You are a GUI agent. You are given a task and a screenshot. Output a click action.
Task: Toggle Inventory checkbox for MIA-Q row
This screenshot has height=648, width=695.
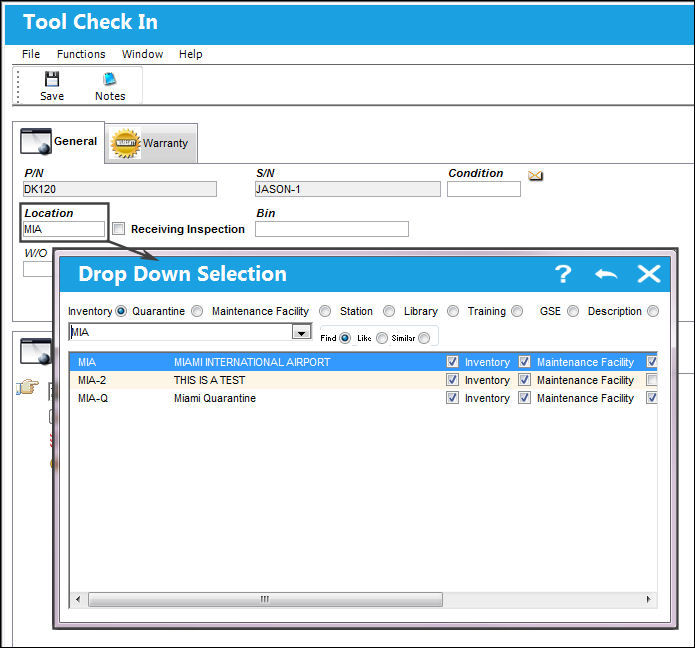(x=452, y=398)
